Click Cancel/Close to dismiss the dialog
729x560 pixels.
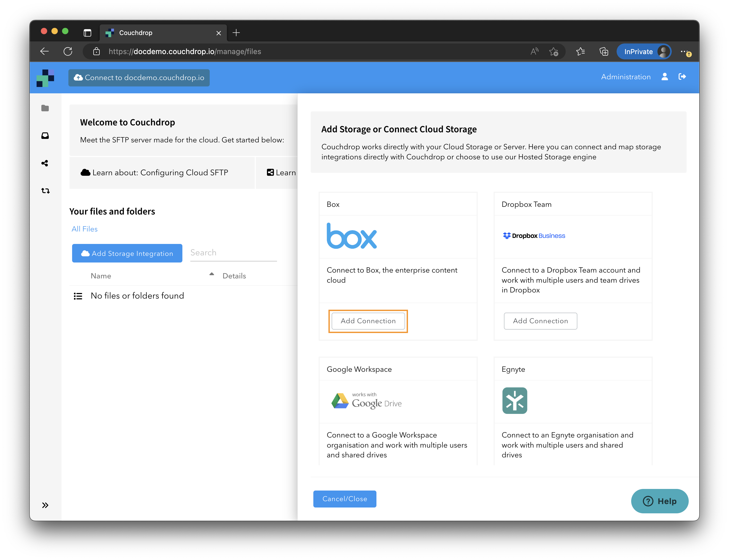(x=345, y=498)
